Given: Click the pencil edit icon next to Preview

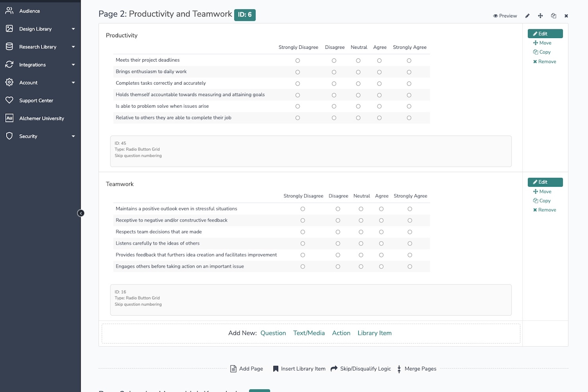Looking at the screenshot, I should (527, 15).
